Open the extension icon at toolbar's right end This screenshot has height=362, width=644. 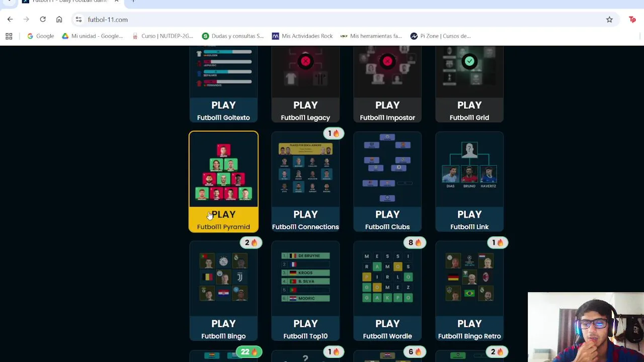click(632, 20)
